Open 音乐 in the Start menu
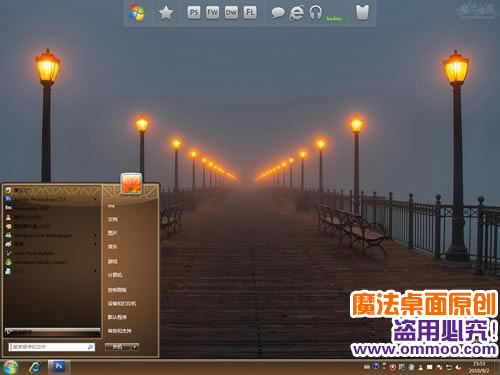 tap(113, 247)
